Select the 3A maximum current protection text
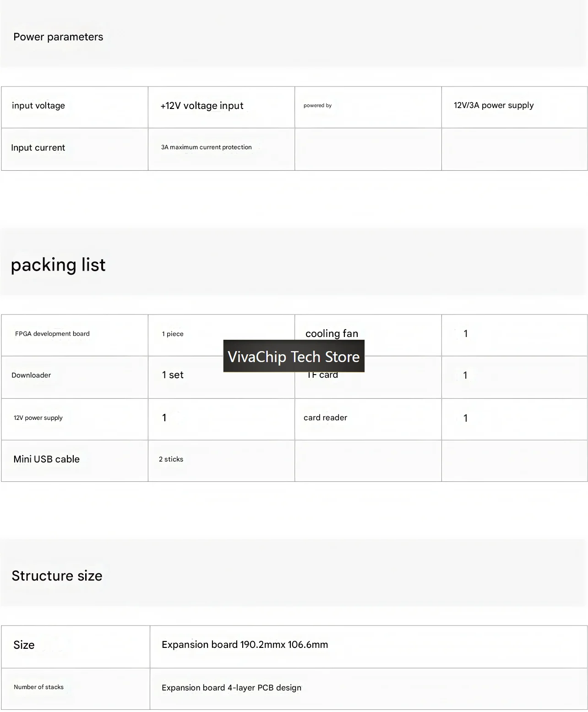The height and width of the screenshot is (712, 588). pyautogui.click(x=206, y=147)
